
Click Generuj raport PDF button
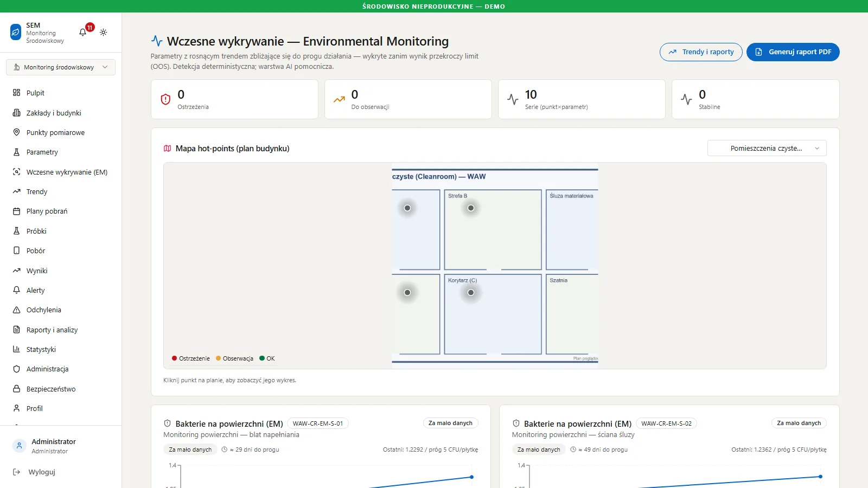pyautogui.click(x=793, y=52)
